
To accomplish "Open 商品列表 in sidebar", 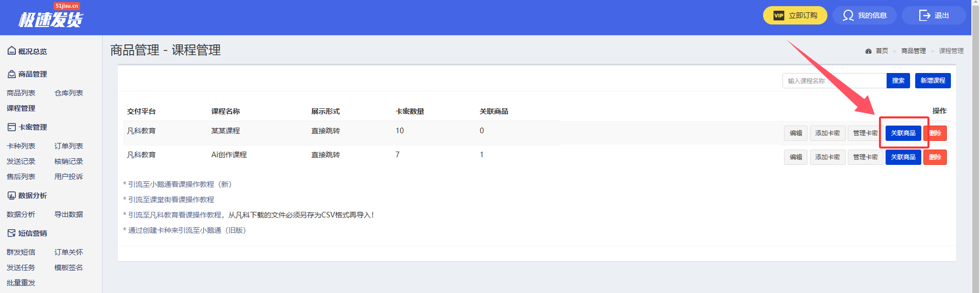I will [x=21, y=93].
